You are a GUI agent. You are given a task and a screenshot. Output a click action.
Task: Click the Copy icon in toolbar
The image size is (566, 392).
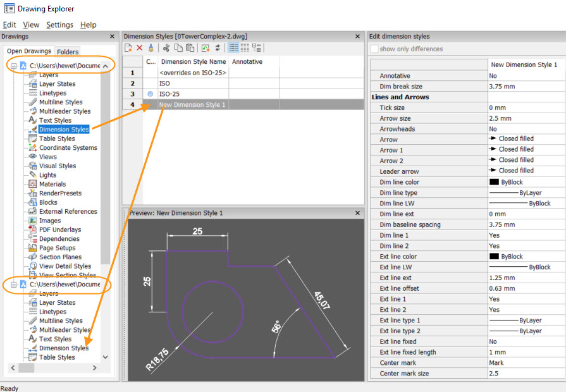click(178, 47)
